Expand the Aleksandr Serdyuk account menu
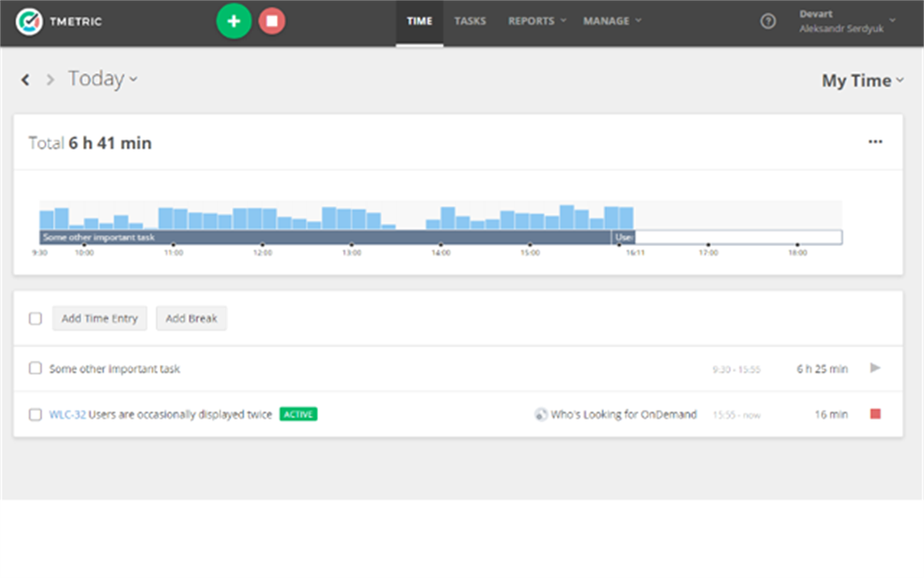Image resolution: width=924 pixels, height=578 pixels. point(847,21)
